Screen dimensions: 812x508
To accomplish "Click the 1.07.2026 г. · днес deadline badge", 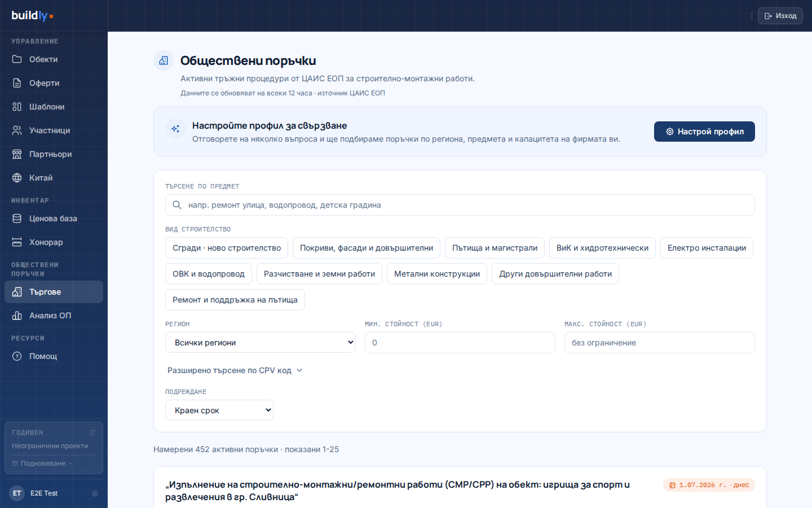I will pyautogui.click(x=709, y=485).
